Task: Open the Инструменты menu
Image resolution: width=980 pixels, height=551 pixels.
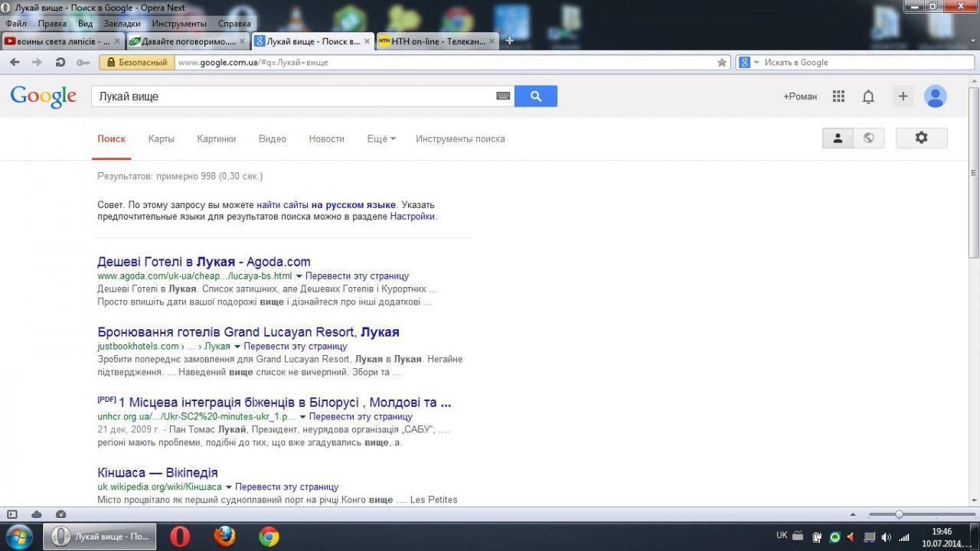Action: coord(179,24)
